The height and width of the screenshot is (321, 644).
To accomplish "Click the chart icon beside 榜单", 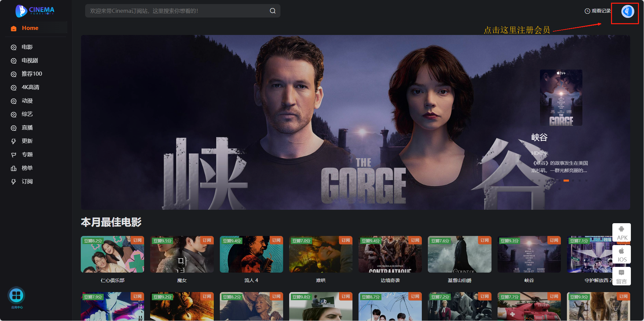I will pyautogui.click(x=13, y=168).
